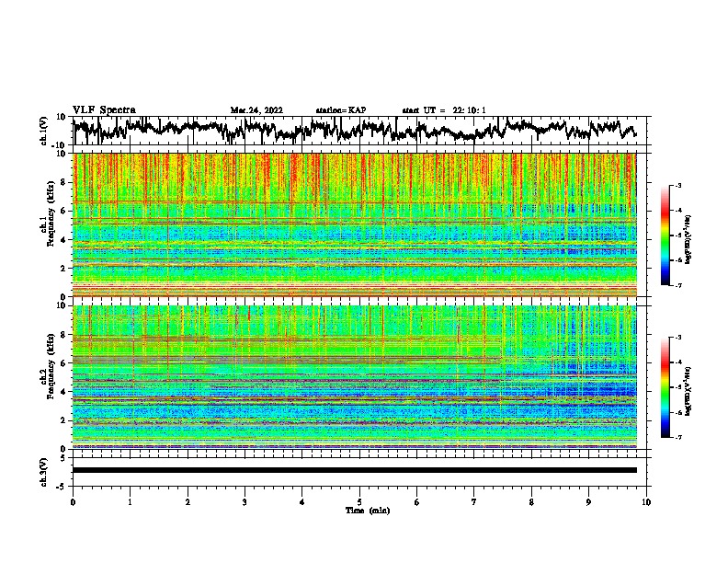Screen dimensions: 728x563
Task: Click the black bar in ch.3 panel
Action: coord(355,470)
